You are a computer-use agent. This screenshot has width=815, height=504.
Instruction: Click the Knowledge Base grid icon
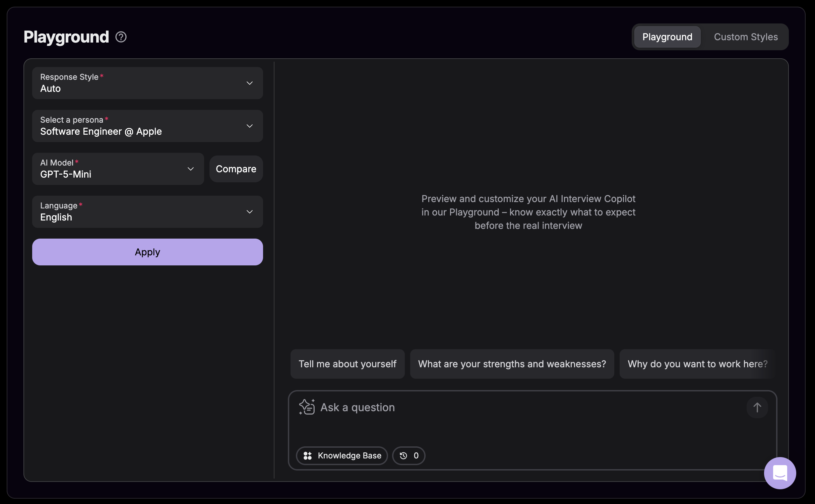tap(308, 456)
